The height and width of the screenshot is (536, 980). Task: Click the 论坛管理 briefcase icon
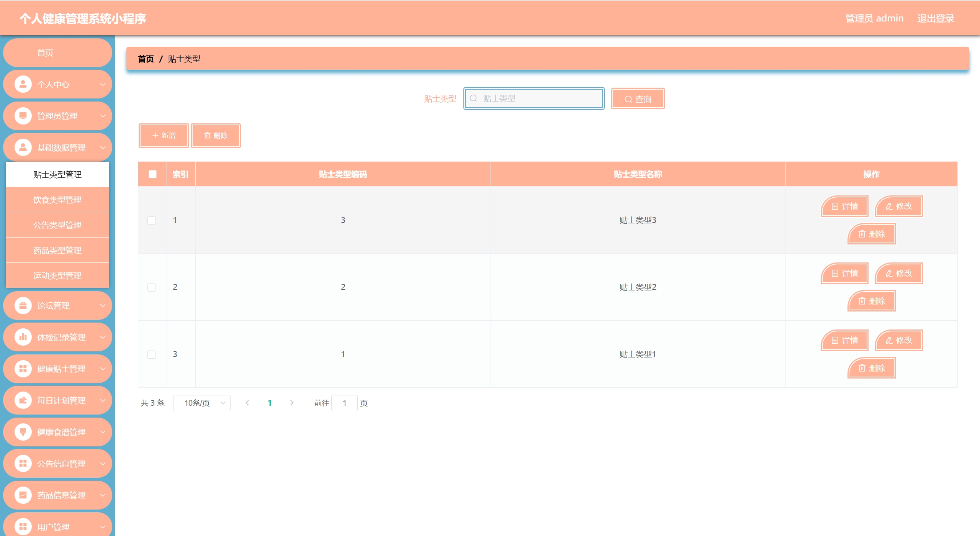tap(23, 306)
